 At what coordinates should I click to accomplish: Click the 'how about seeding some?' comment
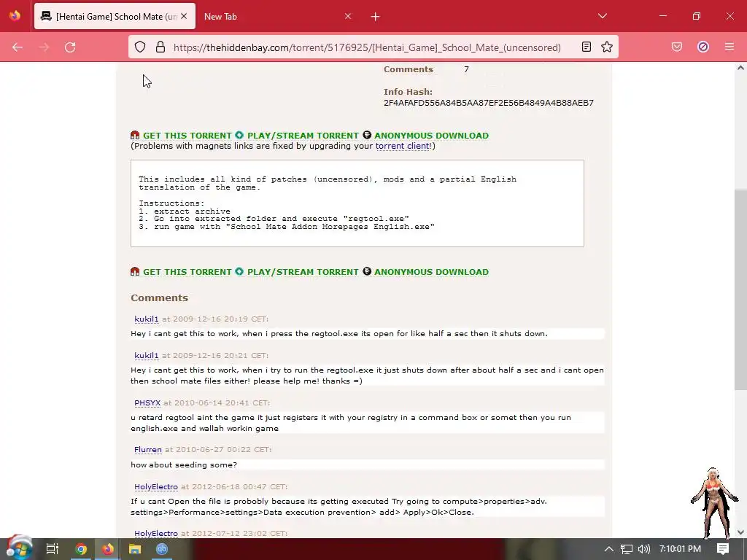pos(184,464)
